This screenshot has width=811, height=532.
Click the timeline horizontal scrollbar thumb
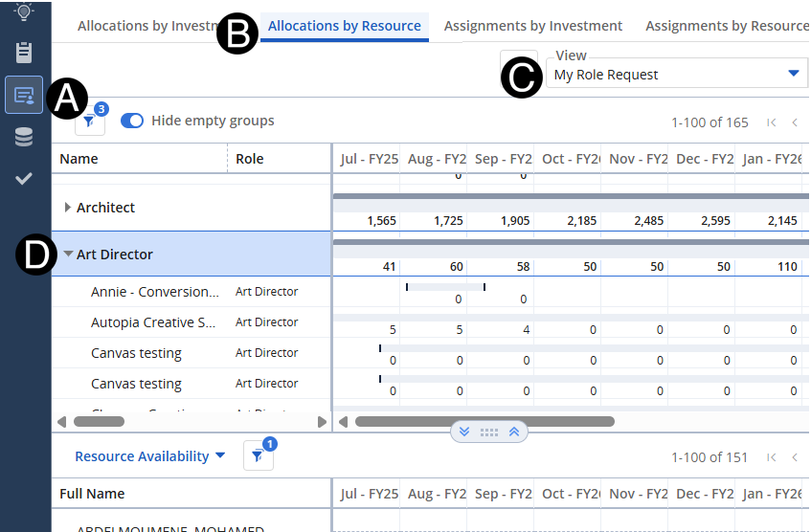[484, 421]
